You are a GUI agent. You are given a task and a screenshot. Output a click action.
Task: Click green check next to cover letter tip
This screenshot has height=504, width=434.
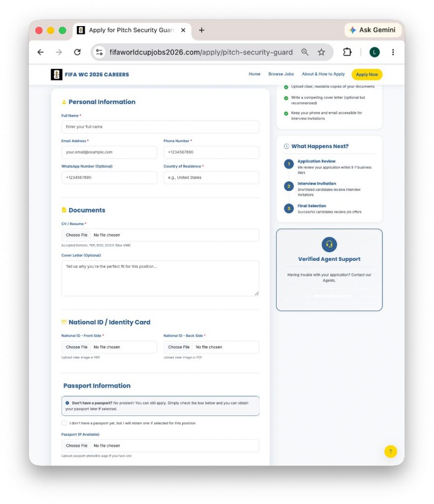pyautogui.click(x=286, y=98)
